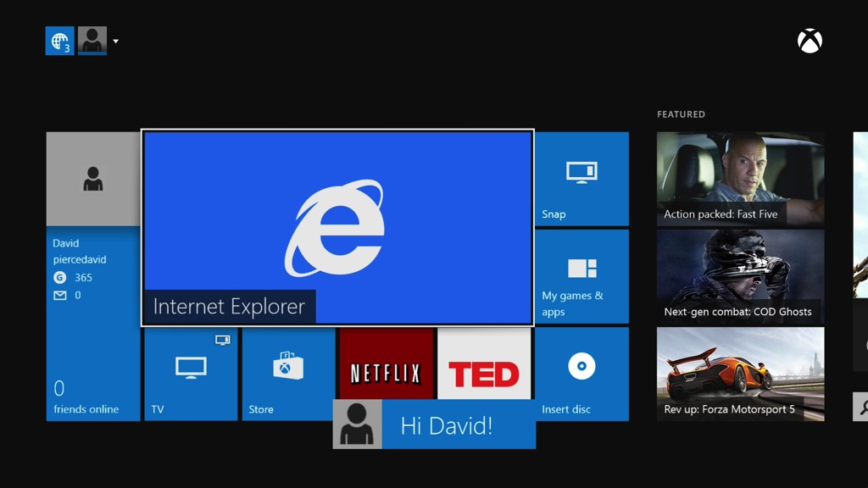
Task: Launch the Netflix app tile
Action: tap(387, 363)
